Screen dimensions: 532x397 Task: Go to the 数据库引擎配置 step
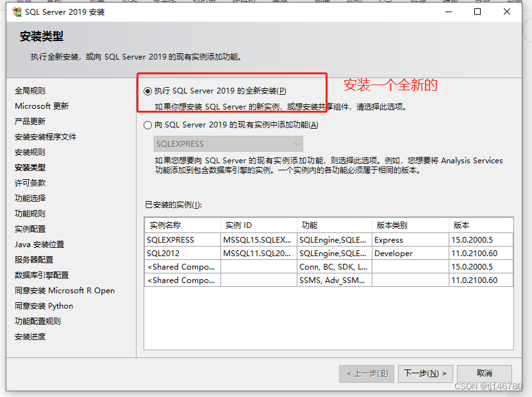click(x=42, y=275)
